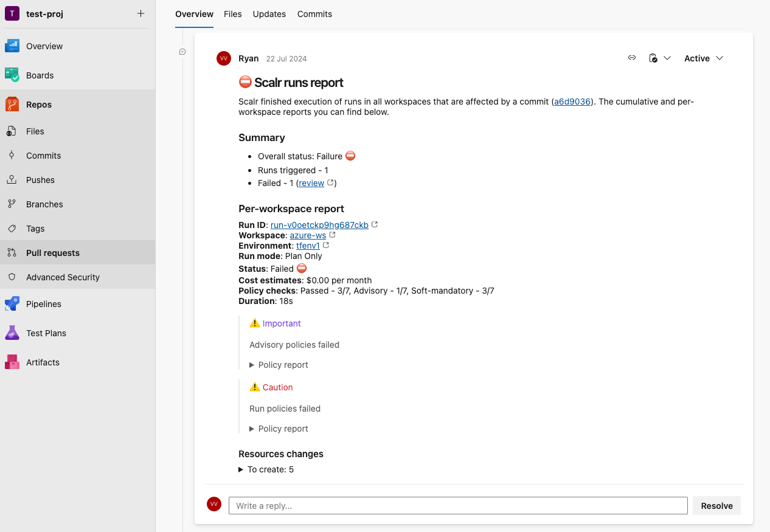Click the external link icon after review
The width and height of the screenshot is (770, 532).
click(330, 182)
